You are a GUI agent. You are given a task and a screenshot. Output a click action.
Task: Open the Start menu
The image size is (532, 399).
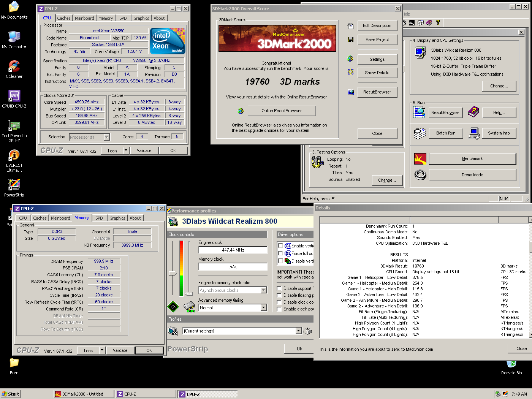(10, 394)
